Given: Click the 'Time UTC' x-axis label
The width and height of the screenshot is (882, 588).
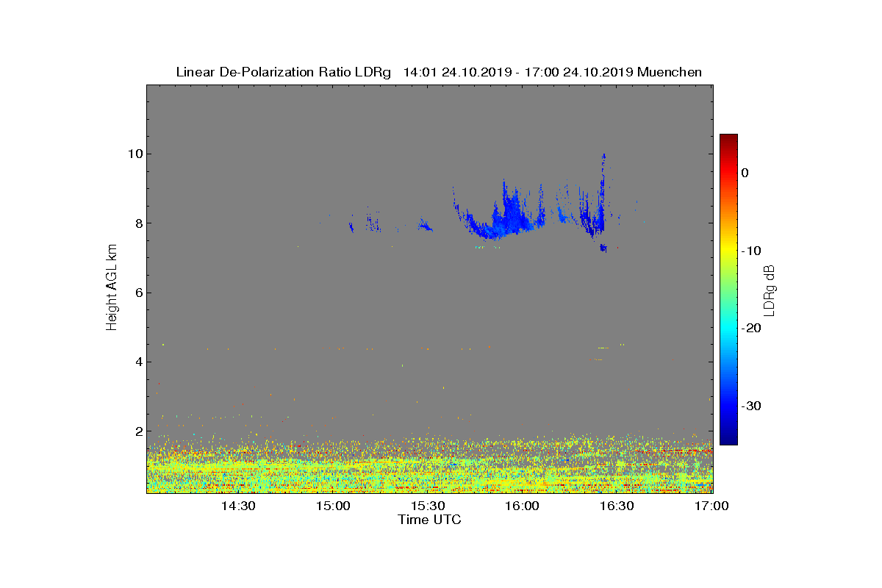Looking at the screenshot, I should pos(429,520).
